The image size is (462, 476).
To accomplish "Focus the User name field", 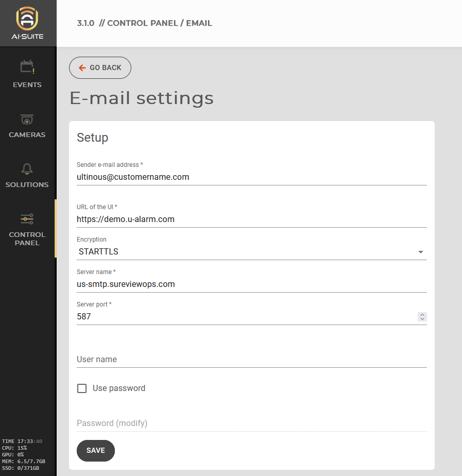I will coord(252,360).
